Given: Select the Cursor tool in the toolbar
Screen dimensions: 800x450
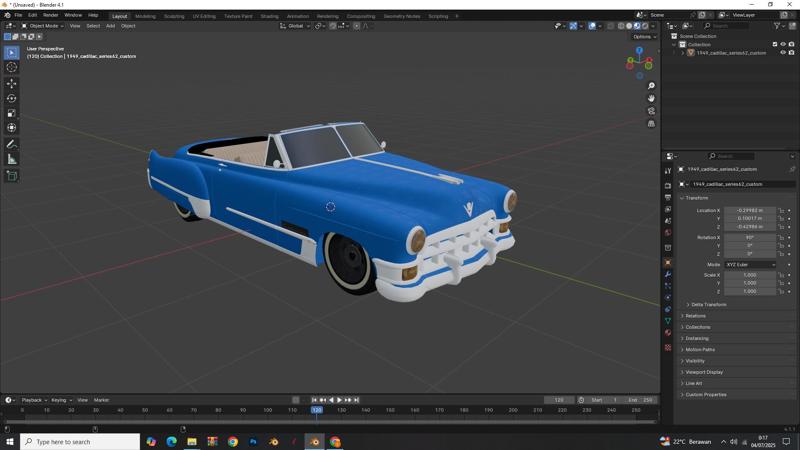Looking at the screenshot, I should pyautogui.click(x=12, y=67).
